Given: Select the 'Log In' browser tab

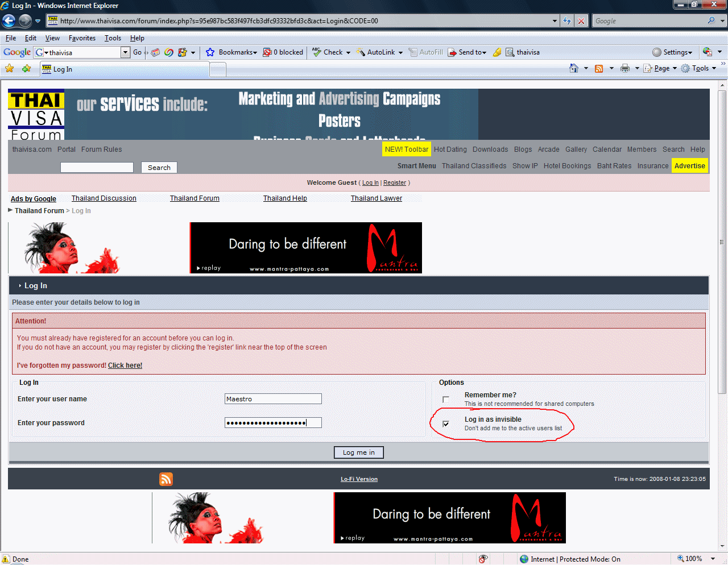Looking at the screenshot, I should pos(124,69).
